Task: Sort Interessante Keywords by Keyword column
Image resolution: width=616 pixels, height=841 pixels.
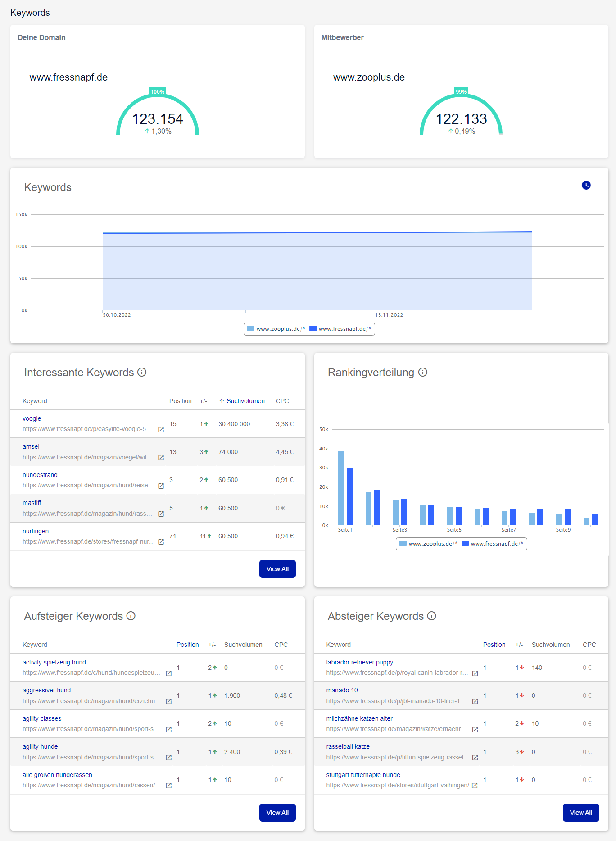Action: coord(35,401)
